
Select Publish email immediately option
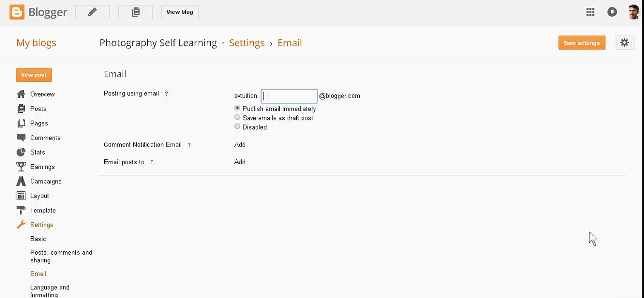[237, 108]
